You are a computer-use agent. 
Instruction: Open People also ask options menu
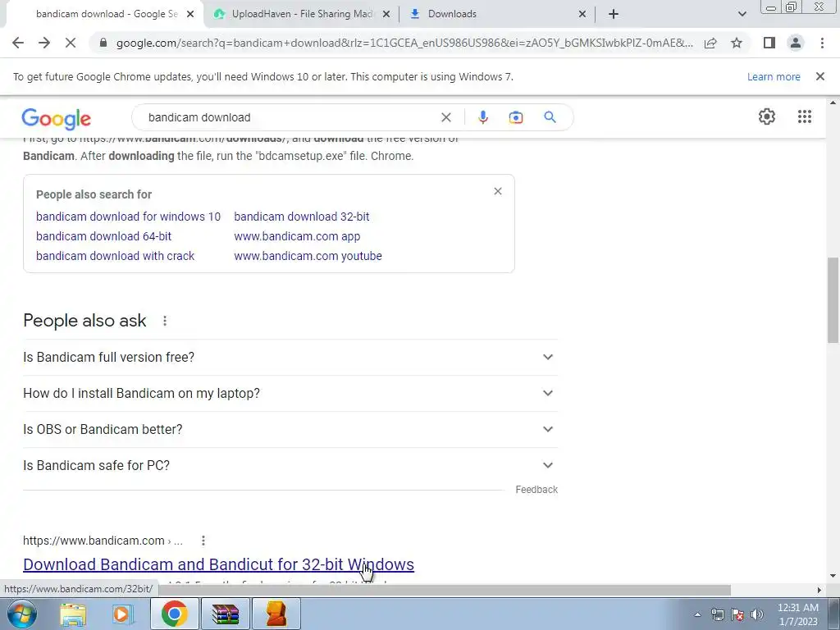coord(165,321)
